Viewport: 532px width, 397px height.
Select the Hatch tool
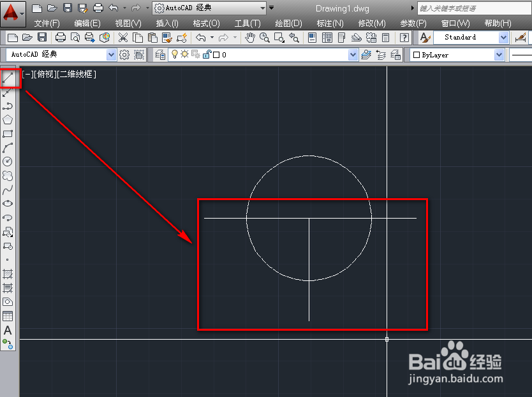[x=8, y=274]
